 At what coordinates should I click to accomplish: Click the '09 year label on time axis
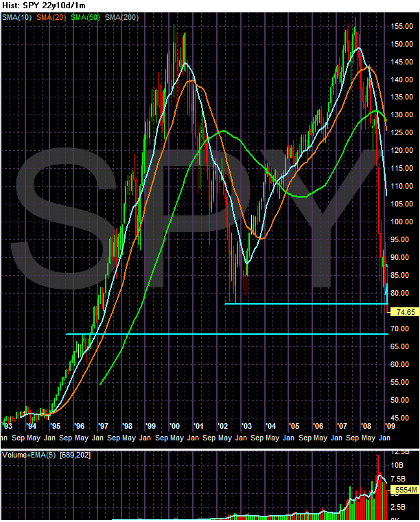390,426
